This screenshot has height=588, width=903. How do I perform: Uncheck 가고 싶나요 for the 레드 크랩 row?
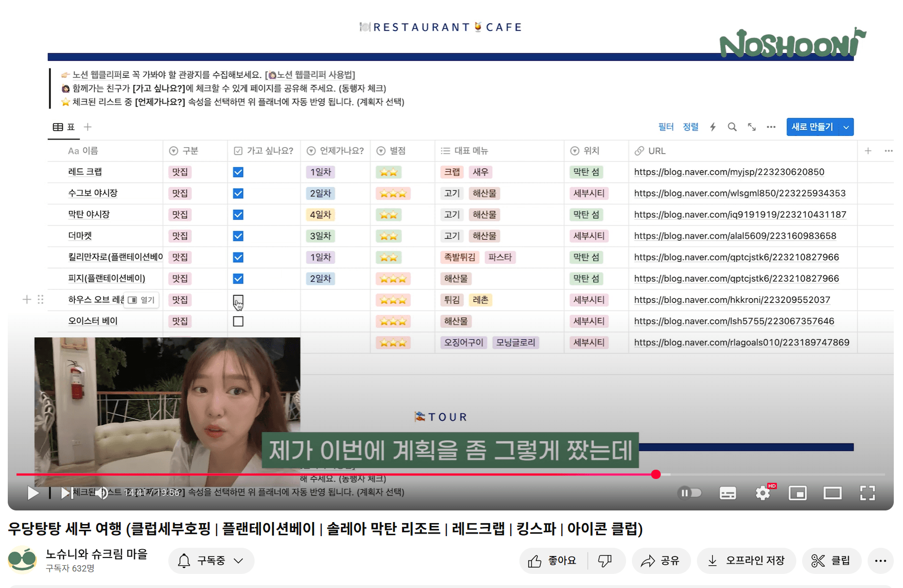coord(238,172)
